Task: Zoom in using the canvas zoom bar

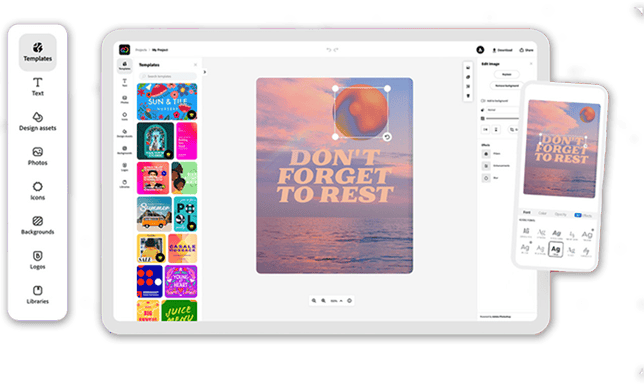Action: (324, 301)
